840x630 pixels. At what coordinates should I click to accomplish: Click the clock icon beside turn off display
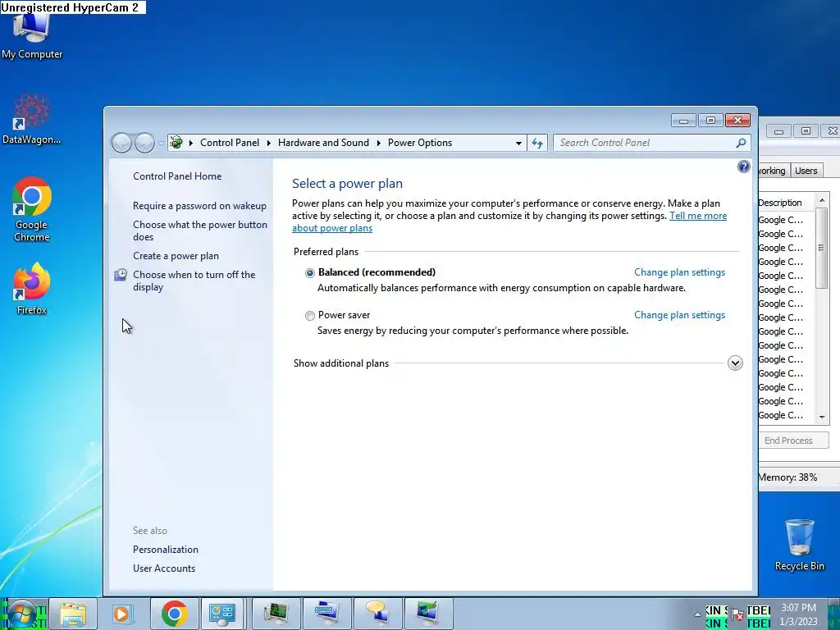coord(121,275)
